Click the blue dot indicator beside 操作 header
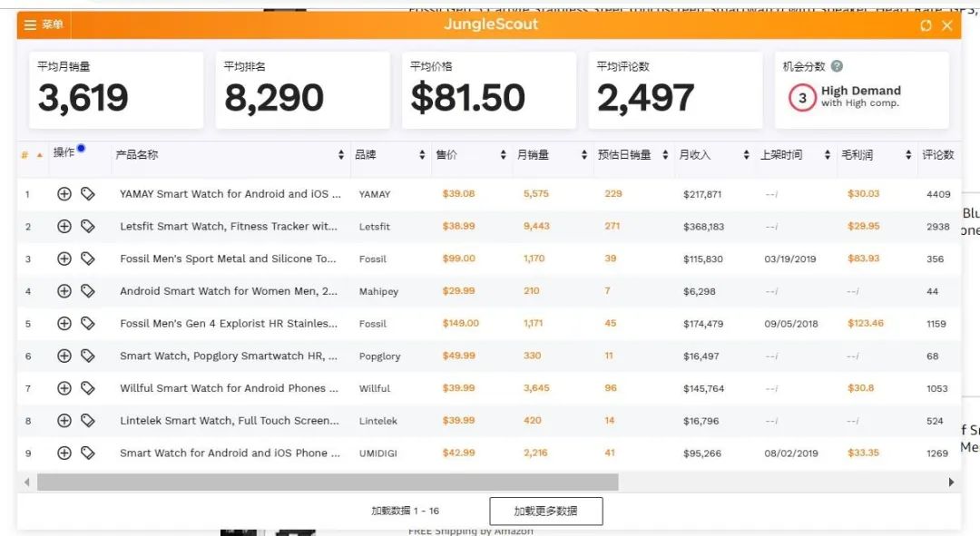This screenshot has height=536, width=980. click(81, 148)
